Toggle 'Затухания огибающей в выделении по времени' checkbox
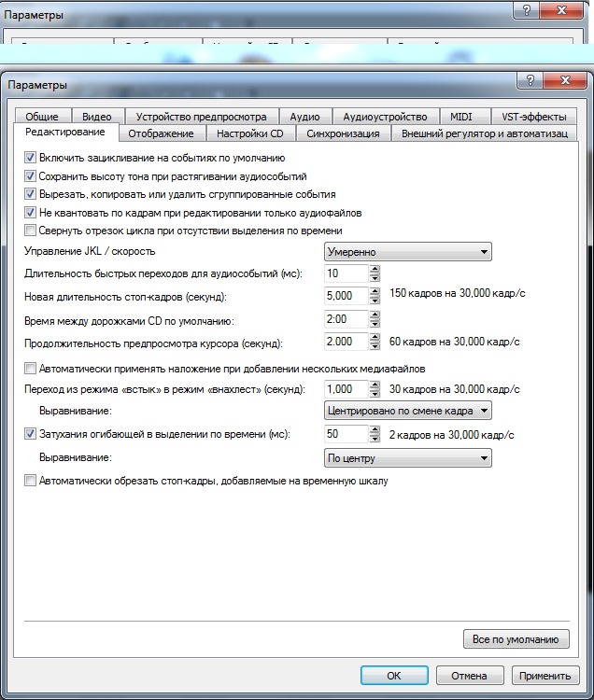The image size is (594, 700). point(30,433)
